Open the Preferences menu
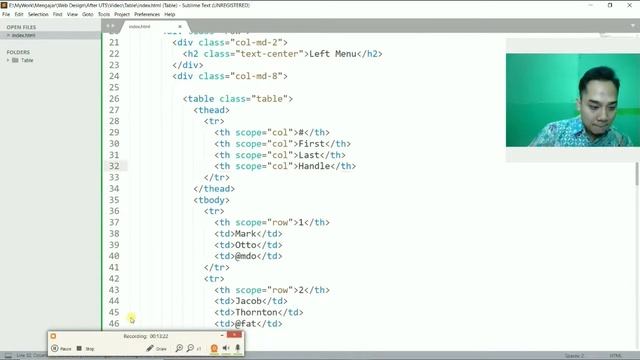The height and width of the screenshot is (360, 640). pos(147,14)
